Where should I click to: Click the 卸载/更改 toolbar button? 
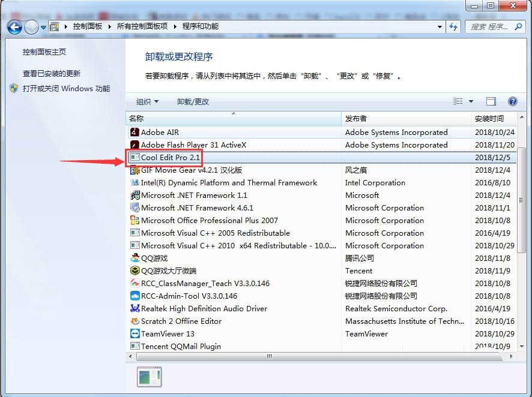click(193, 101)
